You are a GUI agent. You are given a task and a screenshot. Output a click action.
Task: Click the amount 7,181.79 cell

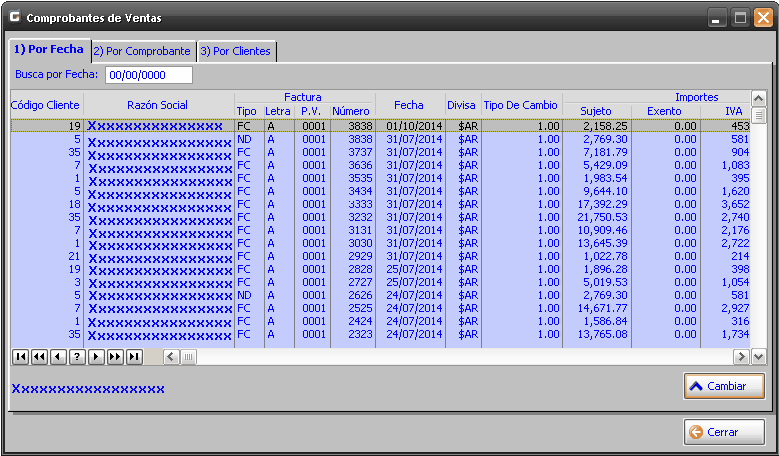(597, 152)
